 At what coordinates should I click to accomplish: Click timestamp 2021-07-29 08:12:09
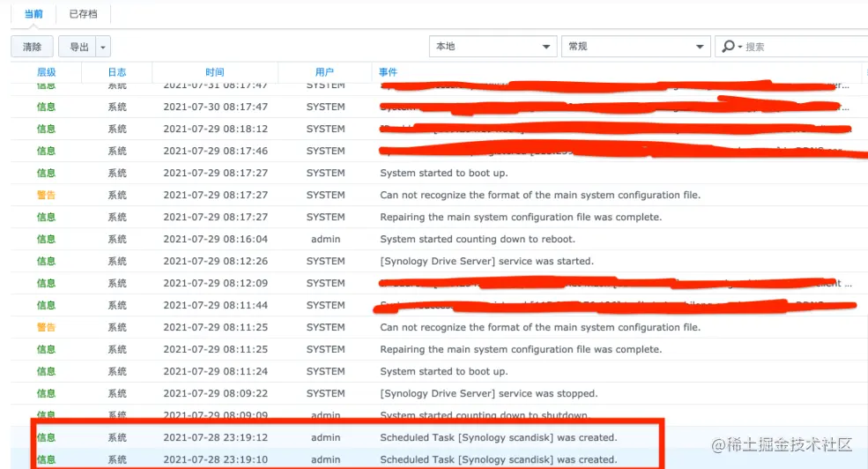215,283
